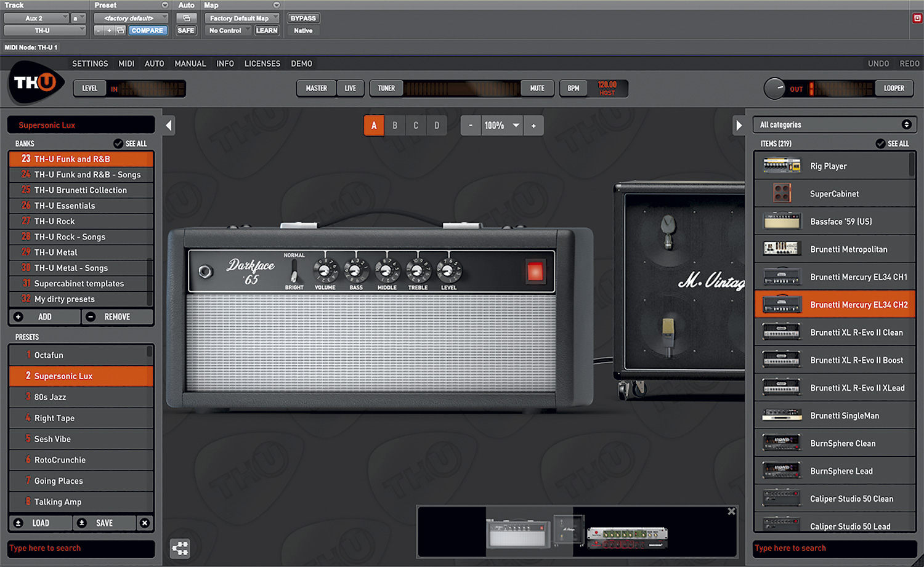Toggle the SAFE automation mode

point(186,30)
